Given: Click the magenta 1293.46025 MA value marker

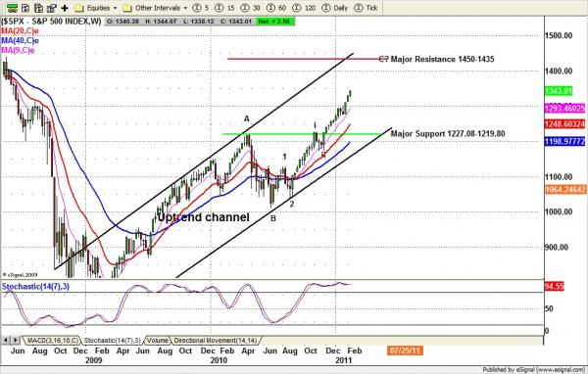Looking at the screenshot, I should (564, 109).
